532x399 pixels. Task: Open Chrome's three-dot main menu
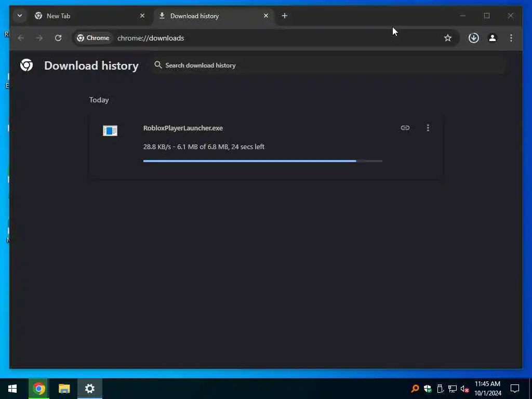511,38
